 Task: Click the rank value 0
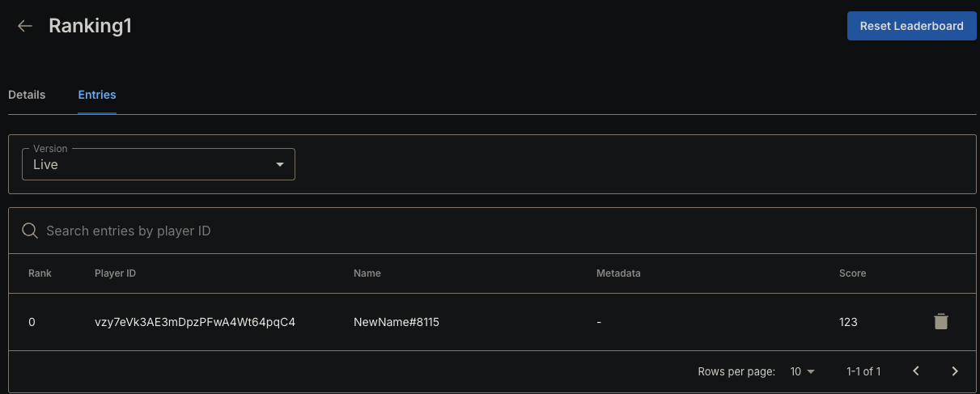tap(32, 322)
